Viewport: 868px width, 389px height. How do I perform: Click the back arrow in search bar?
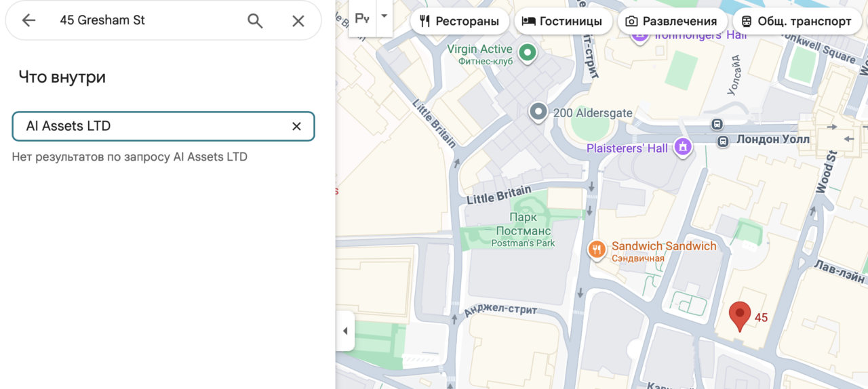coord(28,20)
